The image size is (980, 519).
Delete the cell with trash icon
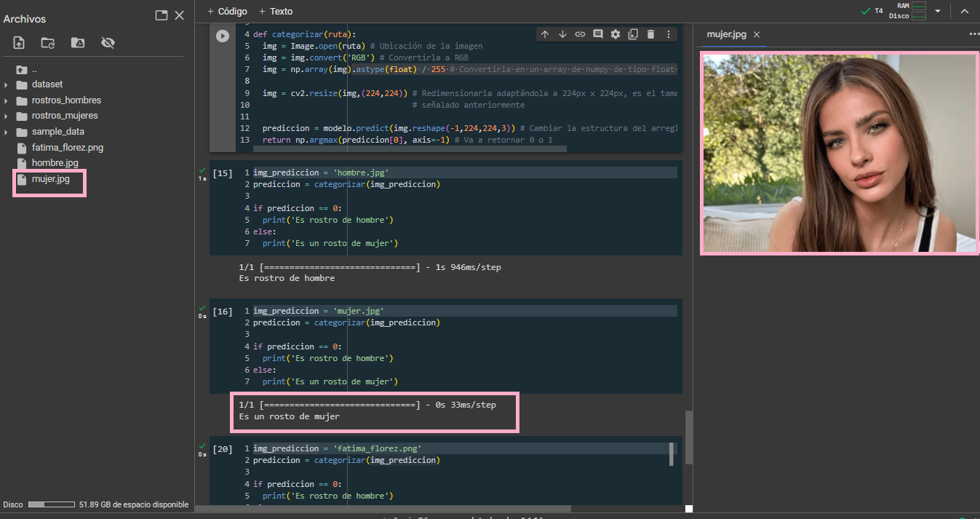[x=650, y=34]
